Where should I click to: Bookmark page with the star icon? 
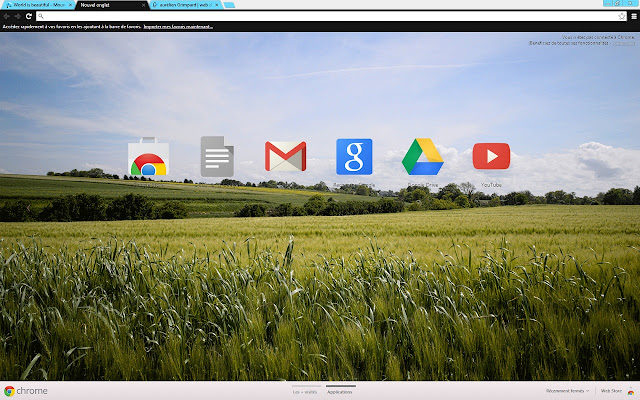click(622, 16)
